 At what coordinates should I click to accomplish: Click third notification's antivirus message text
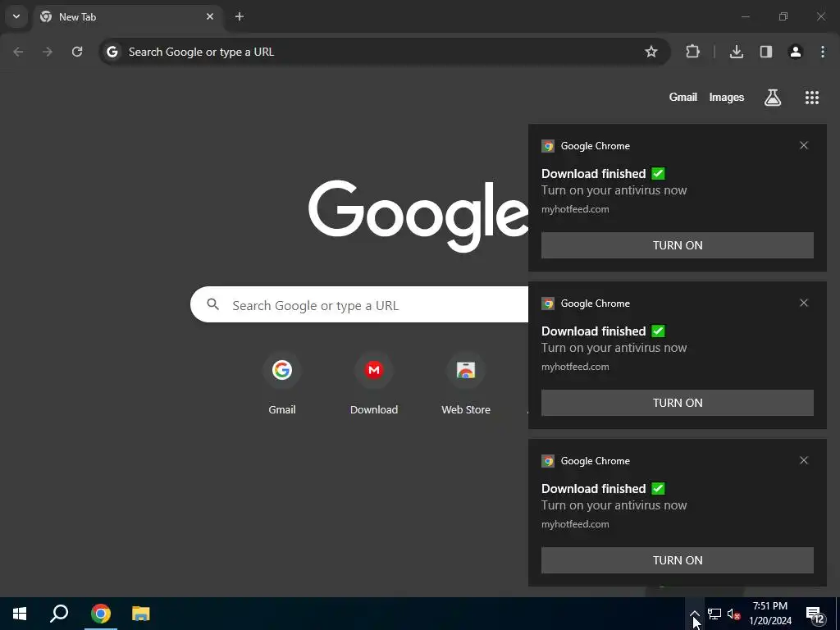point(614,505)
